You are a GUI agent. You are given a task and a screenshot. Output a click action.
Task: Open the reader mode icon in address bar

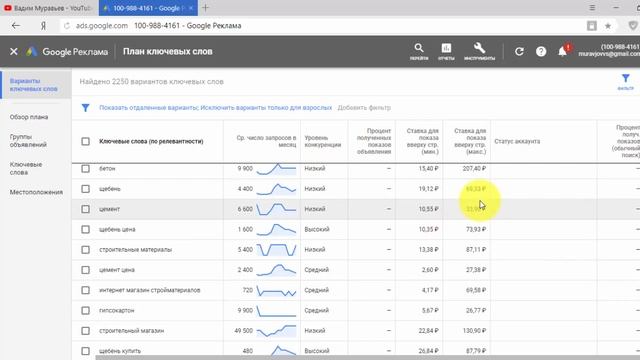591,26
